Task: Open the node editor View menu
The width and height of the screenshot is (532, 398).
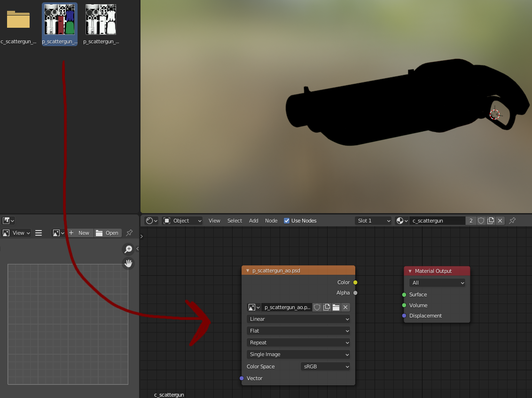Action: (x=214, y=221)
